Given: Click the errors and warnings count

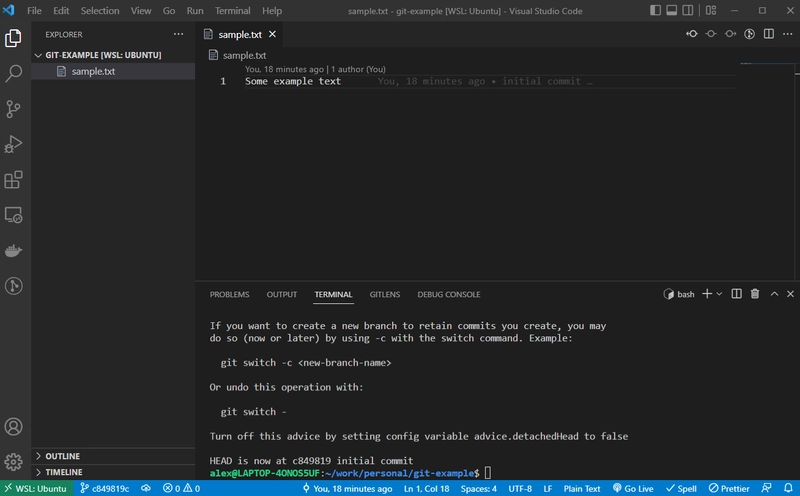Looking at the screenshot, I should pos(181,488).
